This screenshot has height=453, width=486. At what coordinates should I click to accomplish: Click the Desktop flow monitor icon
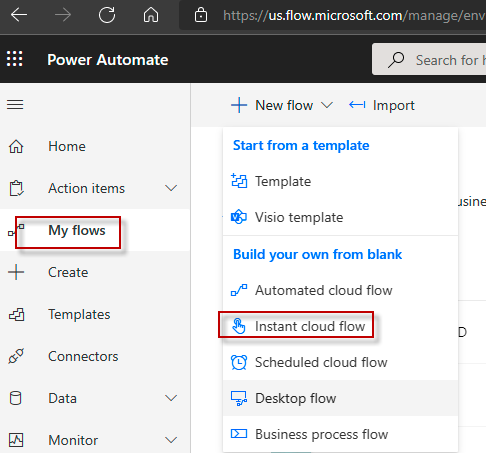tap(239, 398)
